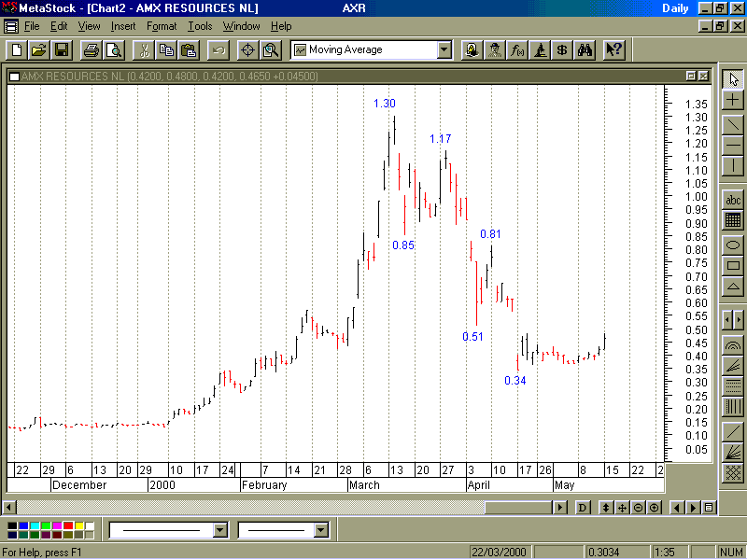Open the Edit menu
This screenshot has width=747, height=560.
pyautogui.click(x=59, y=26)
